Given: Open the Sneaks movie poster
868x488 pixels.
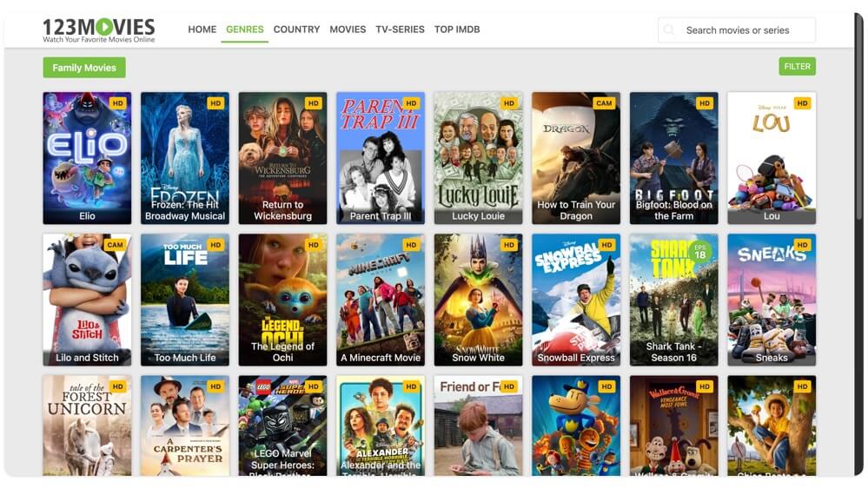Looking at the screenshot, I should pos(772,300).
